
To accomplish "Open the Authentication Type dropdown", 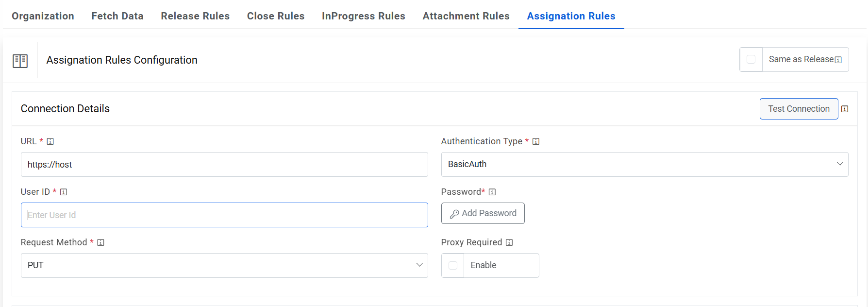I will coord(644,164).
